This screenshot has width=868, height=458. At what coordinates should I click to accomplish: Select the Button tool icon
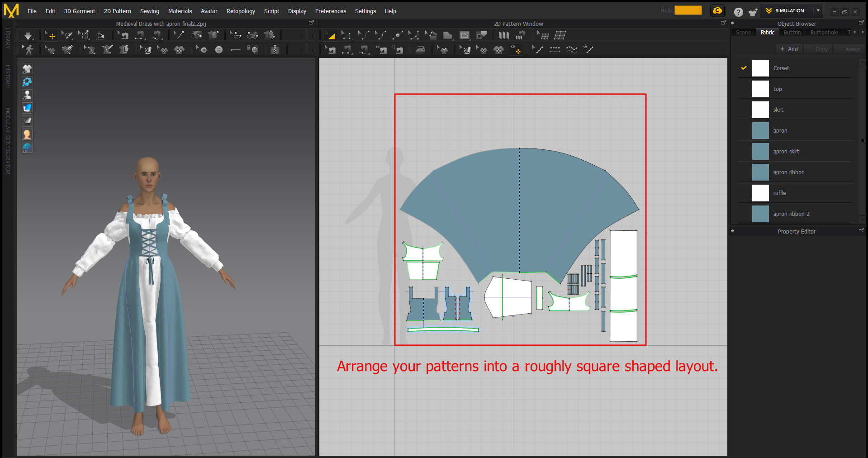pos(219,50)
